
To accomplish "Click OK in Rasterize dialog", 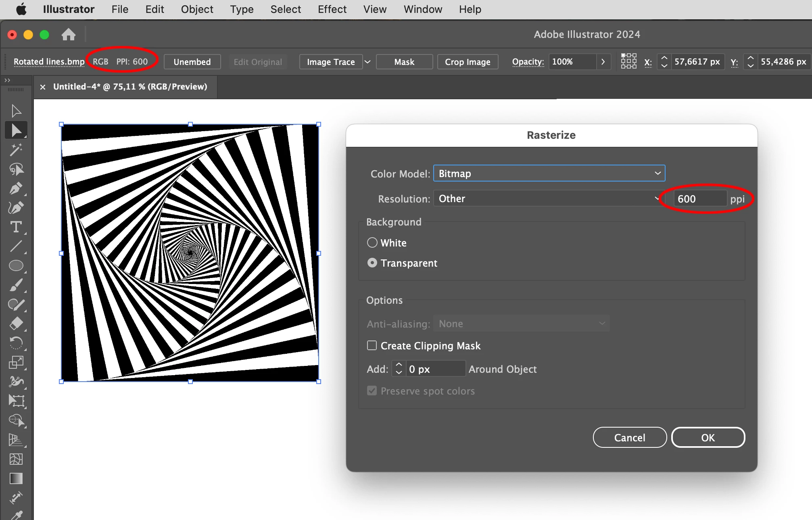I will 708,437.
